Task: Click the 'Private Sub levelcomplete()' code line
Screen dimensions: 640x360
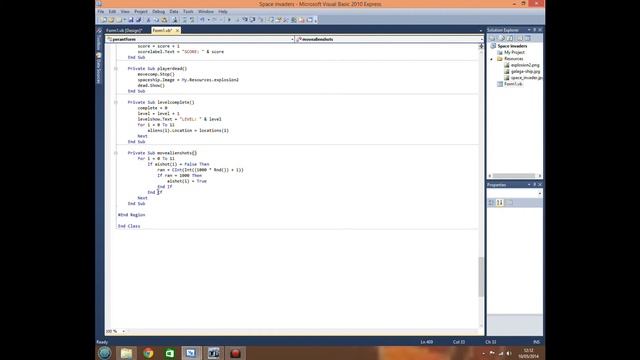Action: (161, 102)
